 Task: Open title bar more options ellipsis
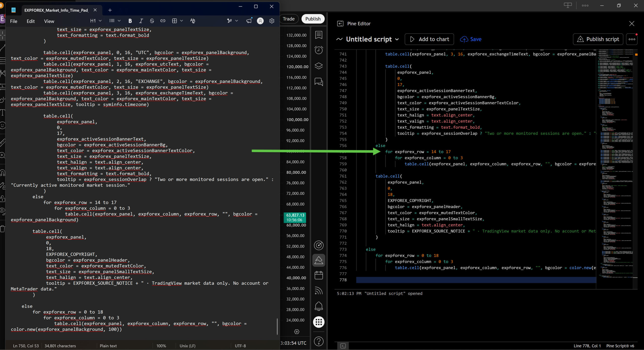pos(585,6)
